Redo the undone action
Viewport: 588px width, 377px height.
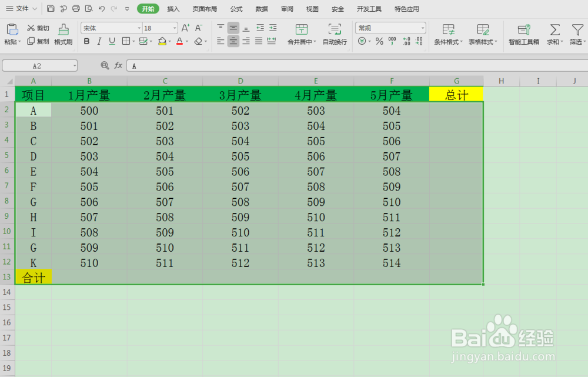click(x=114, y=9)
